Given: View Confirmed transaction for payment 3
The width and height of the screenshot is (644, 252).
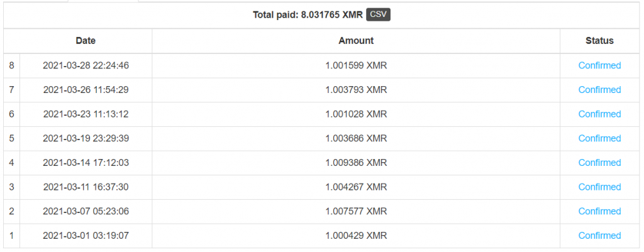Looking at the screenshot, I should [599, 187].
